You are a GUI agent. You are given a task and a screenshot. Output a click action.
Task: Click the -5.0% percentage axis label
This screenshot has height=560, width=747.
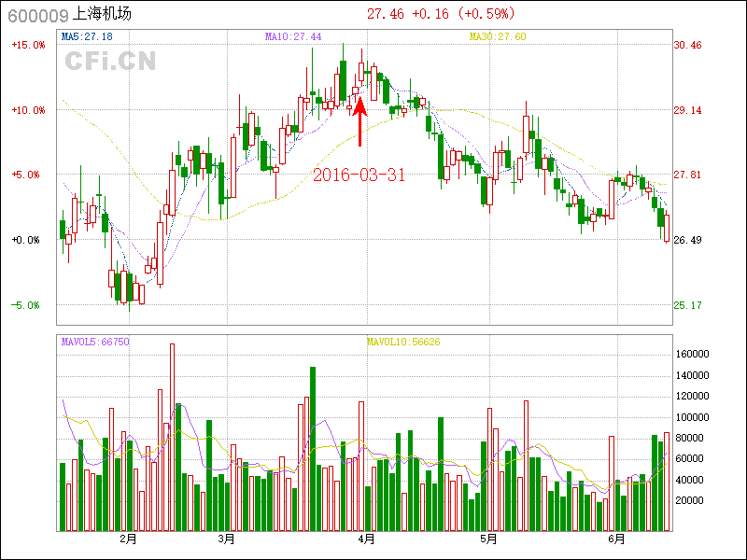(x=28, y=305)
